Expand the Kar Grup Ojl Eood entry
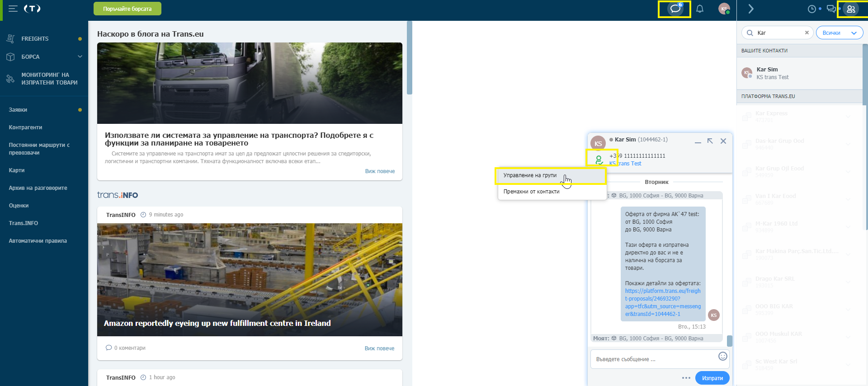Viewport: 868px width, 386px height. pyautogui.click(x=848, y=172)
